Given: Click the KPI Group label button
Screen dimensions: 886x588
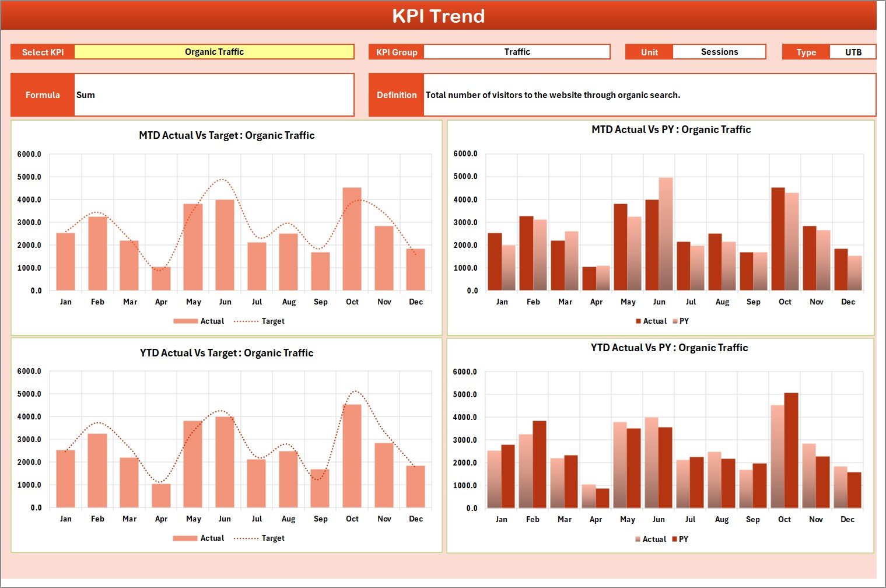Looking at the screenshot, I should [396, 51].
